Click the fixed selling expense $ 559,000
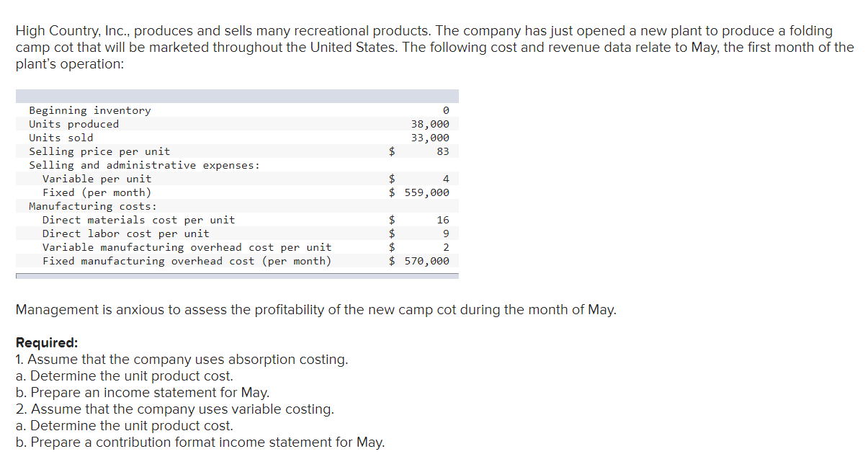 419,192
